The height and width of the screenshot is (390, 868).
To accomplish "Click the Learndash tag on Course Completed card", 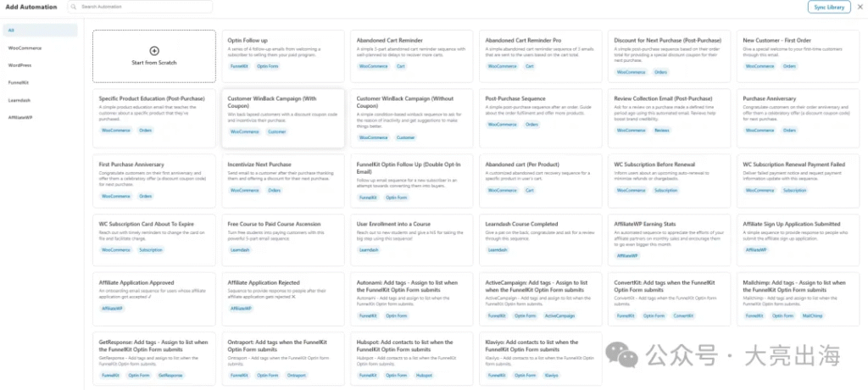I will 498,250.
